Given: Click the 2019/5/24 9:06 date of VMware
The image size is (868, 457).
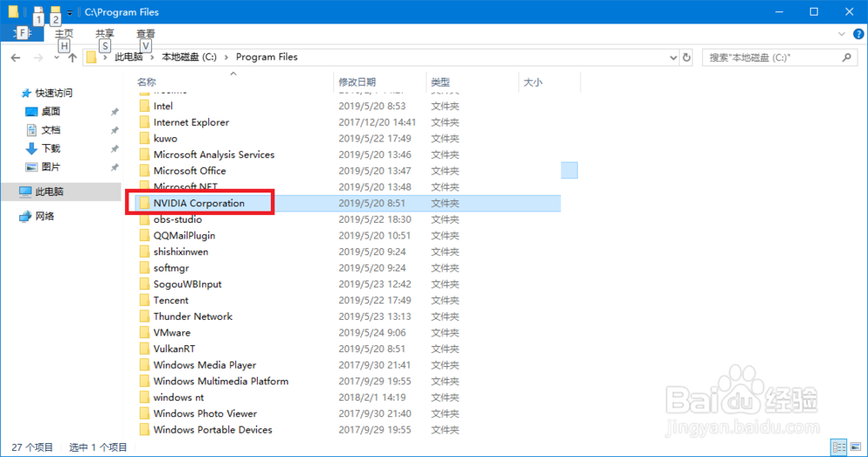Looking at the screenshot, I should [x=372, y=332].
